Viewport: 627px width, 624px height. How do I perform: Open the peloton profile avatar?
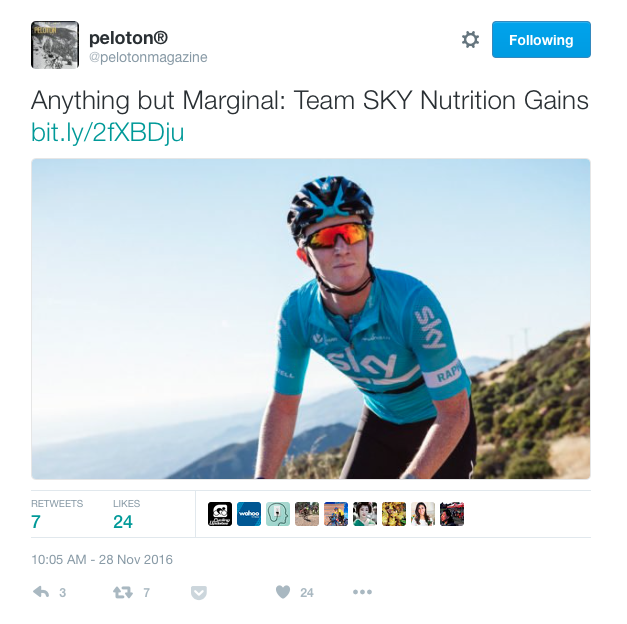point(55,45)
